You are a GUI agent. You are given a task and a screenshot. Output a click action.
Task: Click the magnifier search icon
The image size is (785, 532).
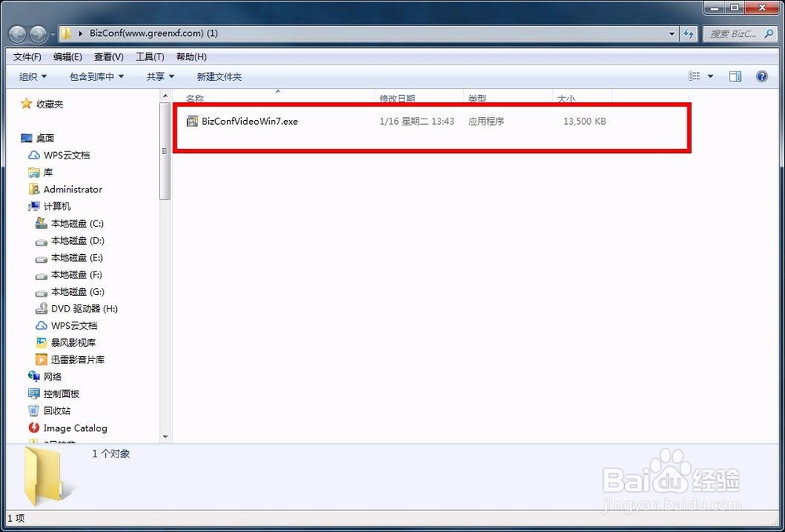point(769,34)
